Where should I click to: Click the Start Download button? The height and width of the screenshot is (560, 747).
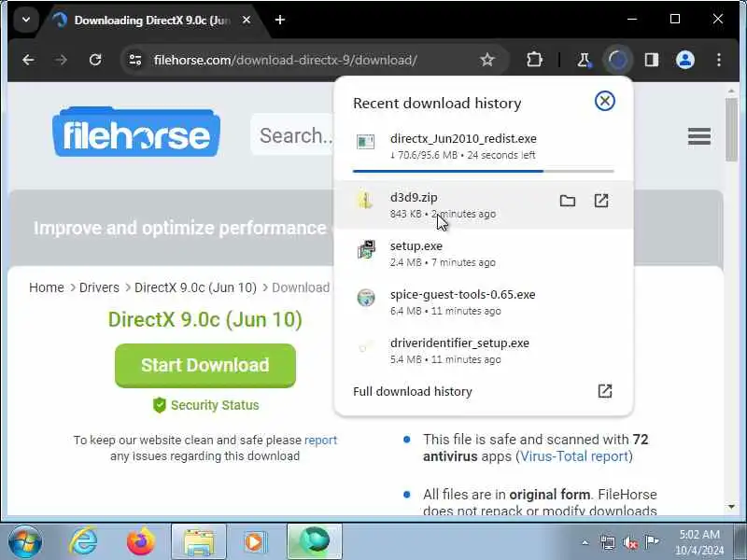click(x=205, y=365)
